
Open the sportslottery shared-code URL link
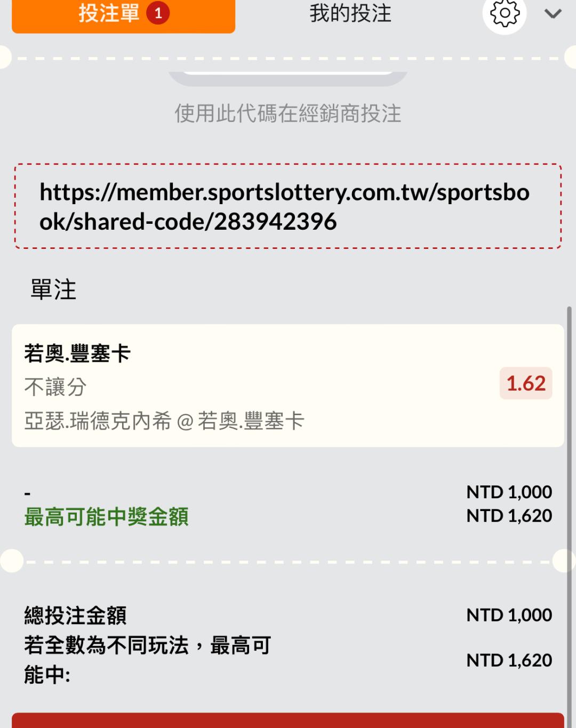[x=284, y=207]
